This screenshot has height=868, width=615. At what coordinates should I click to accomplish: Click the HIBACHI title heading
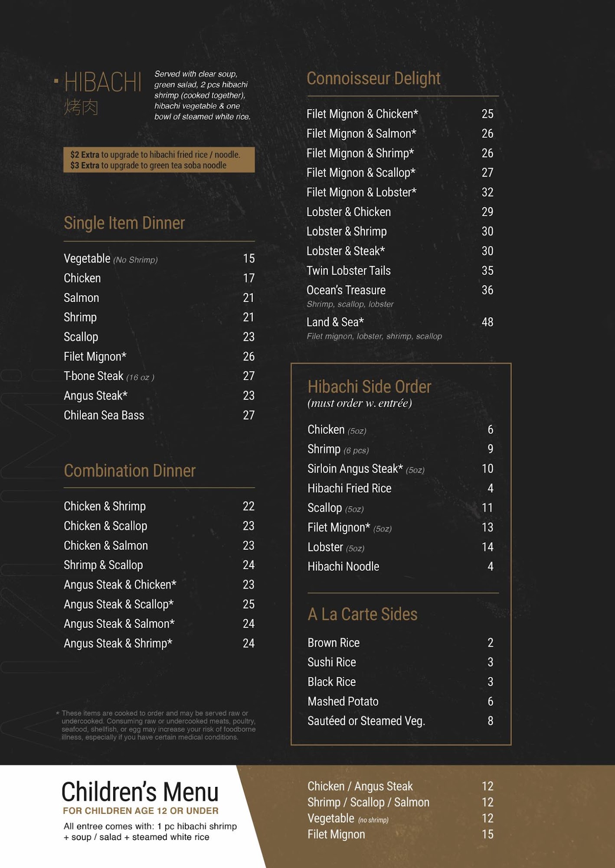point(103,82)
